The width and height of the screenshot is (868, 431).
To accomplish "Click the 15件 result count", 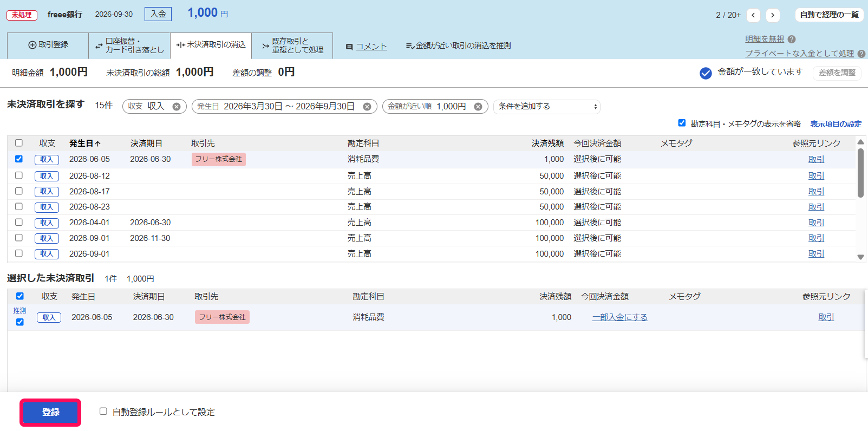I will [103, 106].
